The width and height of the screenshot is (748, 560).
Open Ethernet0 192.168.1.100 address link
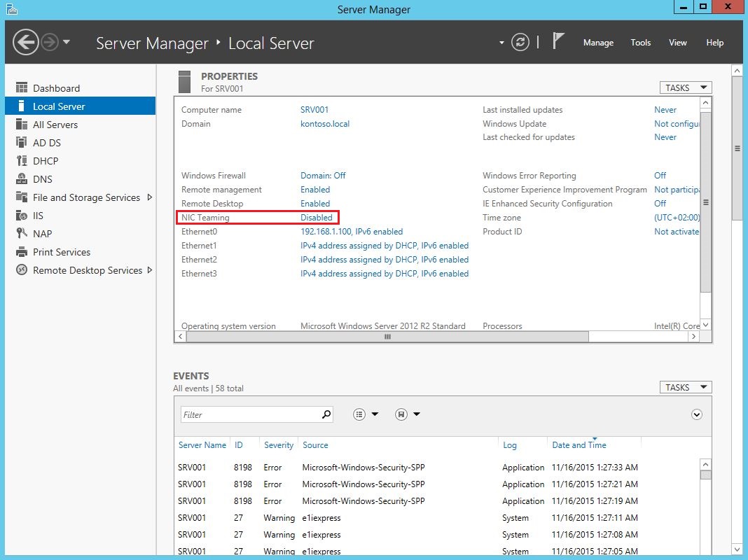tap(352, 231)
